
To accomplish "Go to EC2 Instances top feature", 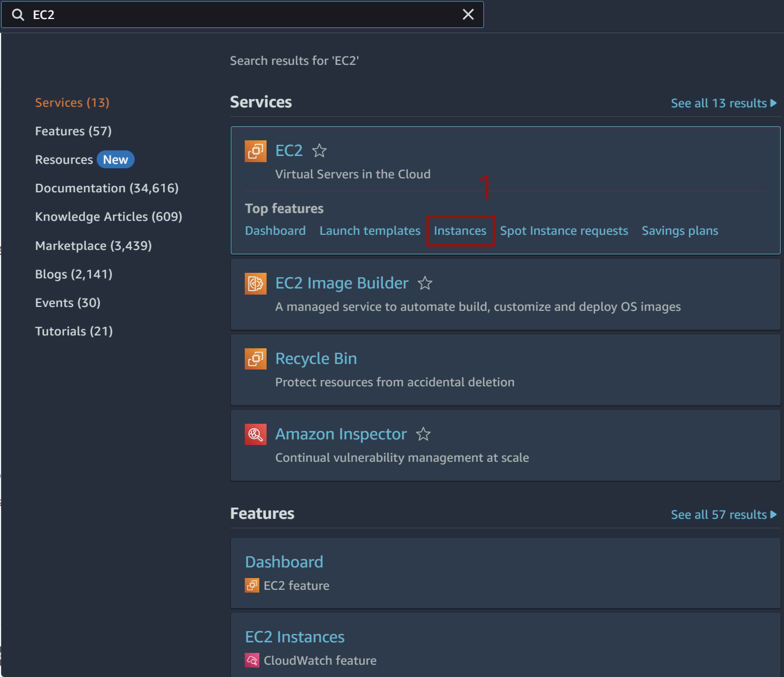I will coord(460,231).
